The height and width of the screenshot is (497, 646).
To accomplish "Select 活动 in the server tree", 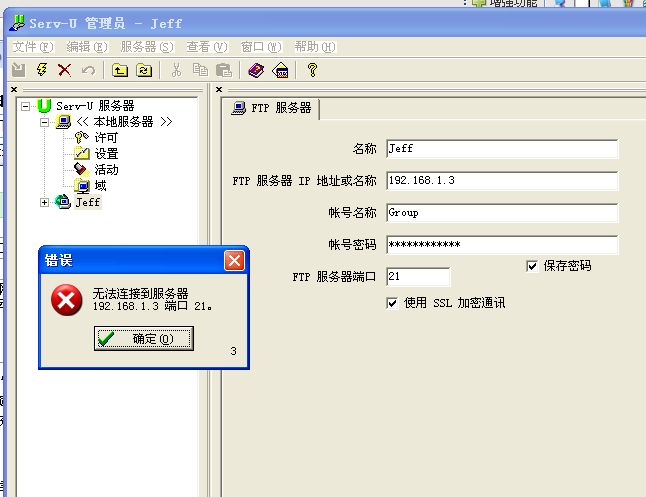I will coord(106,169).
